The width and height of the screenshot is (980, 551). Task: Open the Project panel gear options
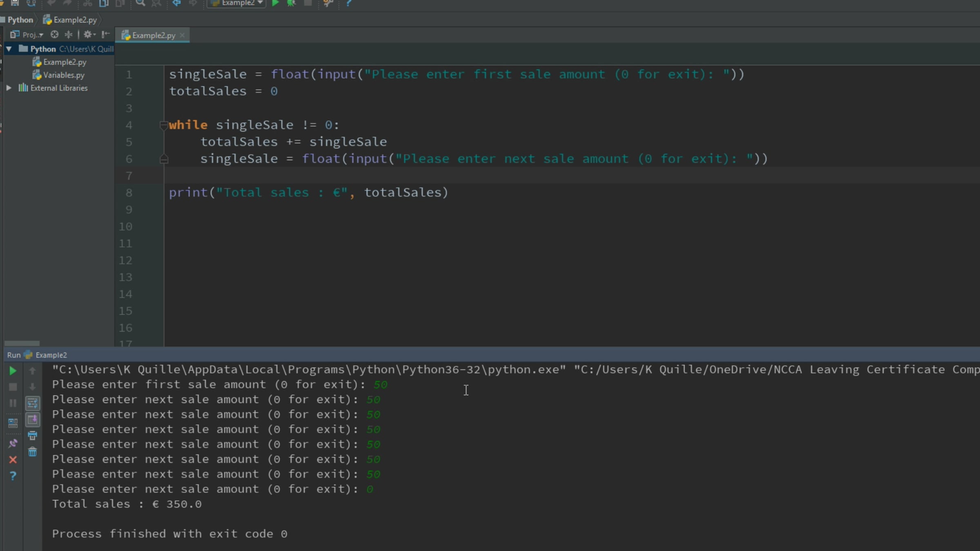(89, 35)
